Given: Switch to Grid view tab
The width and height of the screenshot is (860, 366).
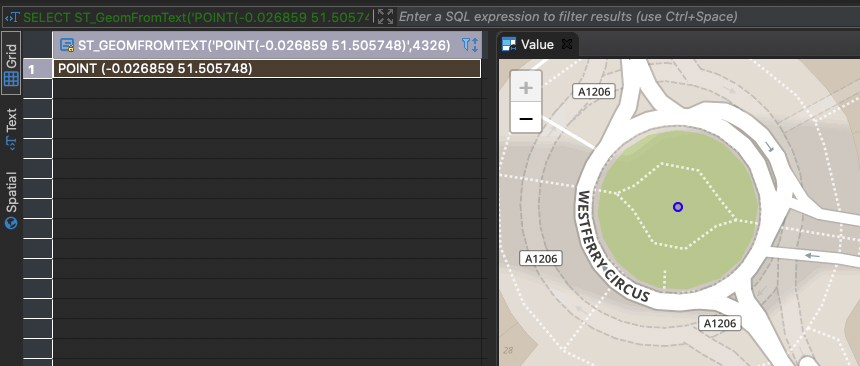Looking at the screenshot, I should pos(12,63).
